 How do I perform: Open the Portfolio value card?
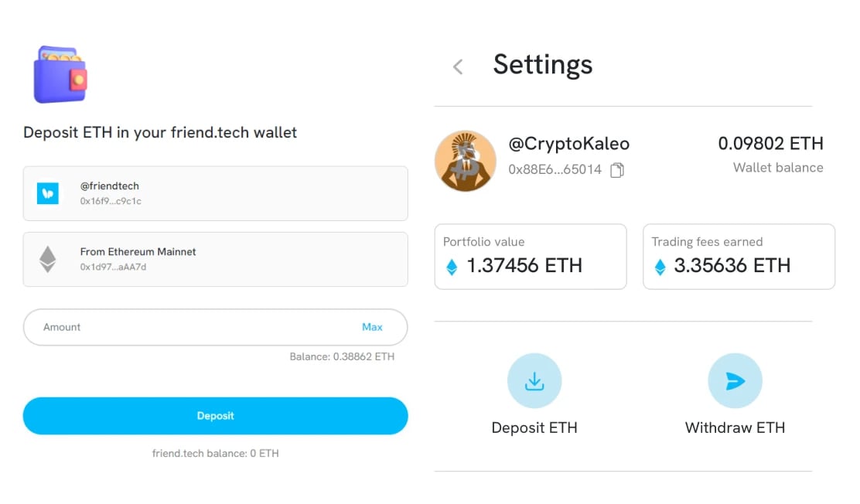(x=531, y=257)
